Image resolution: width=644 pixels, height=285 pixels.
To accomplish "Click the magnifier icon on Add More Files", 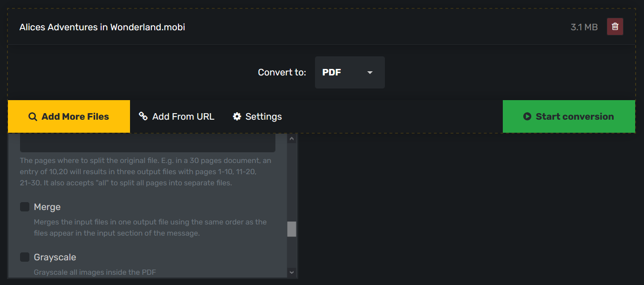I will tap(33, 117).
